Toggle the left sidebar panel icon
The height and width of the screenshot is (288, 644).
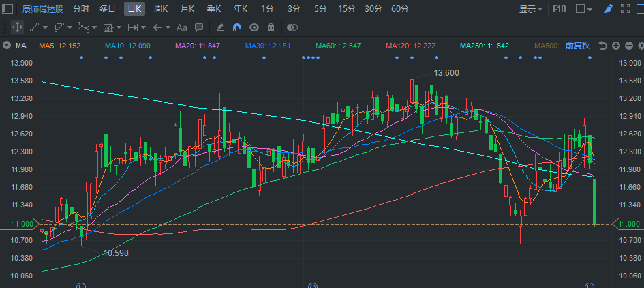coord(7,9)
